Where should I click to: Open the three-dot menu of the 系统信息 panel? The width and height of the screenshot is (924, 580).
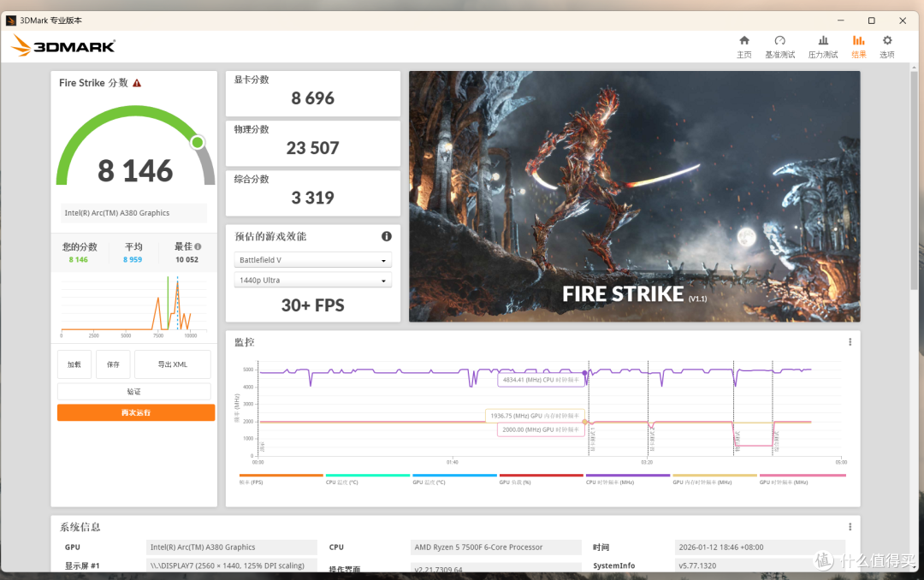850,526
